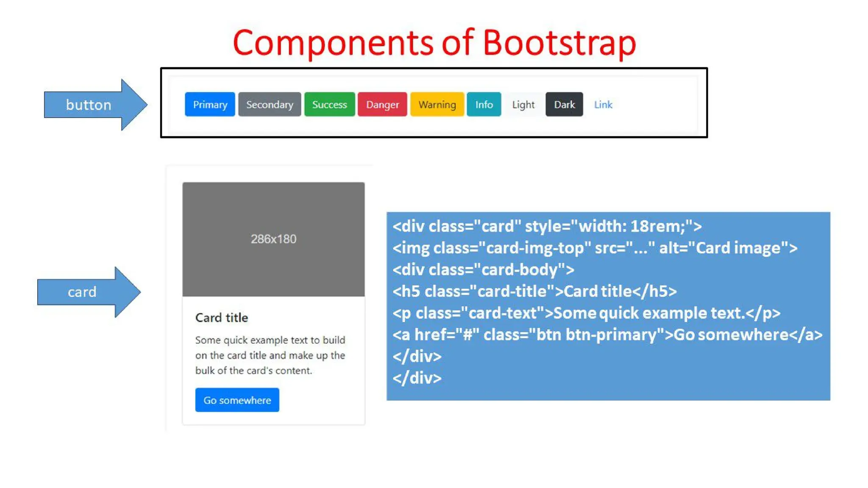Click the card's example paragraph text
The image size is (868, 488).
(270, 355)
